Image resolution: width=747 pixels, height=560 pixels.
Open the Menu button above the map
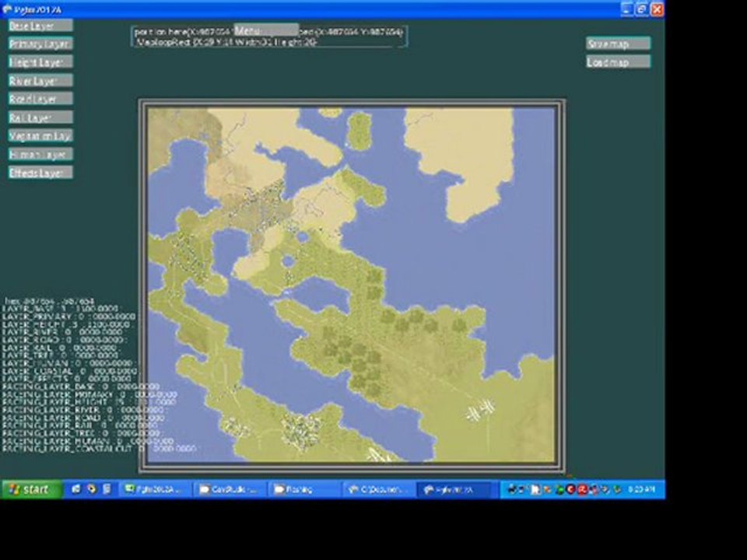(x=266, y=30)
